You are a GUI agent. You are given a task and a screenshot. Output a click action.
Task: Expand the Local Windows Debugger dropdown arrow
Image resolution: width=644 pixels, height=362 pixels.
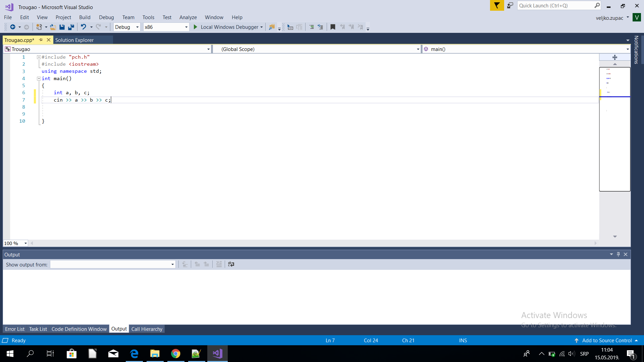[x=262, y=27]
